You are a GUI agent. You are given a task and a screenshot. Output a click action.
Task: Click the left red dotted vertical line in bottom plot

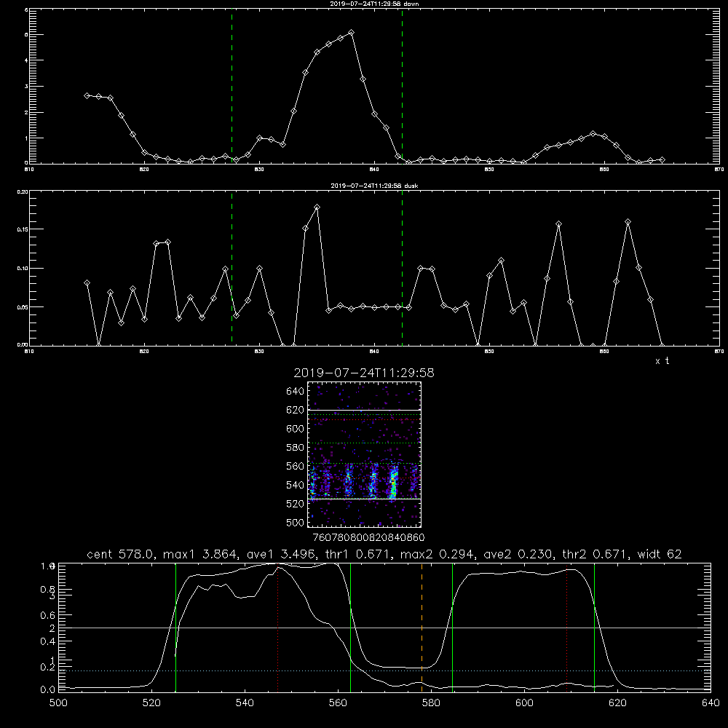277,627
